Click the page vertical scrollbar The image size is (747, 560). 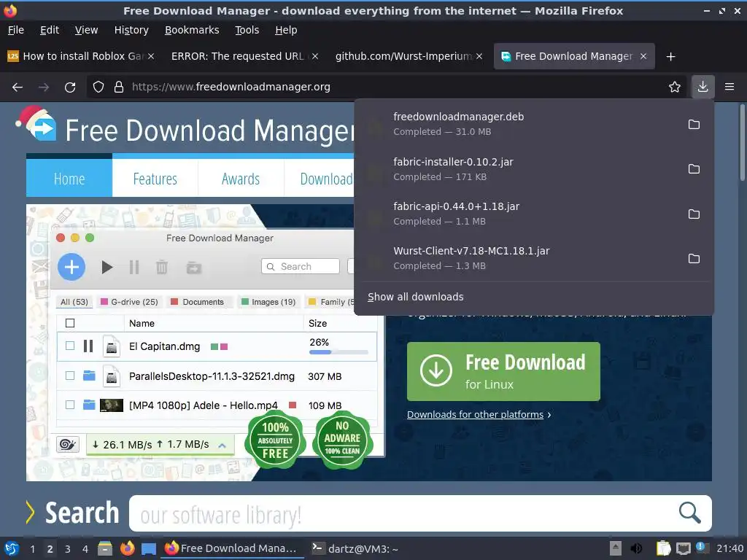[742, 143]
